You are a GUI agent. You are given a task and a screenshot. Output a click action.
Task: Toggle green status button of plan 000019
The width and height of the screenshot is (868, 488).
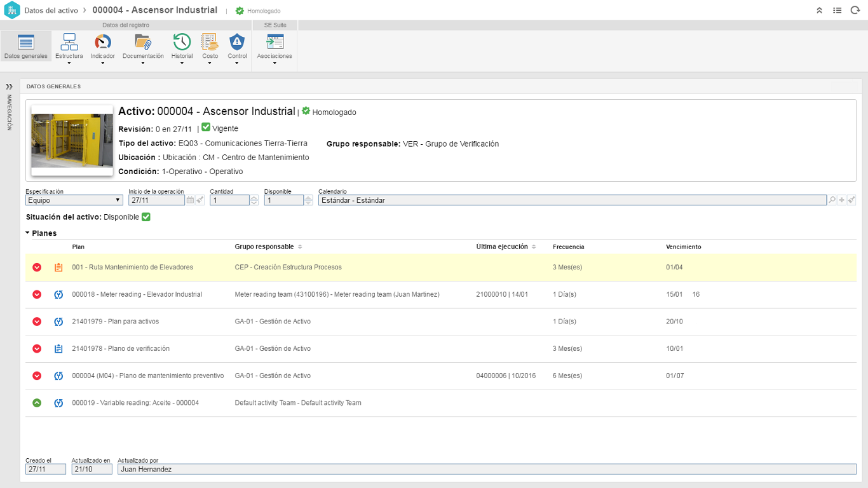coord(37,403)
